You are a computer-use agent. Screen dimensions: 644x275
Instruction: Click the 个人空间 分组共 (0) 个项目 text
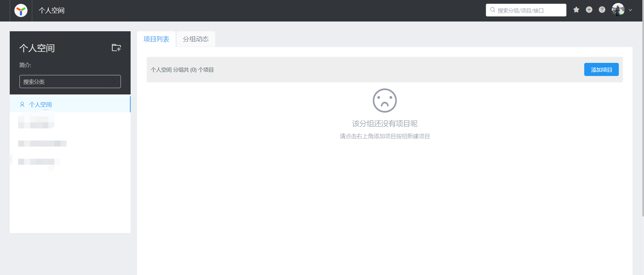182,70
